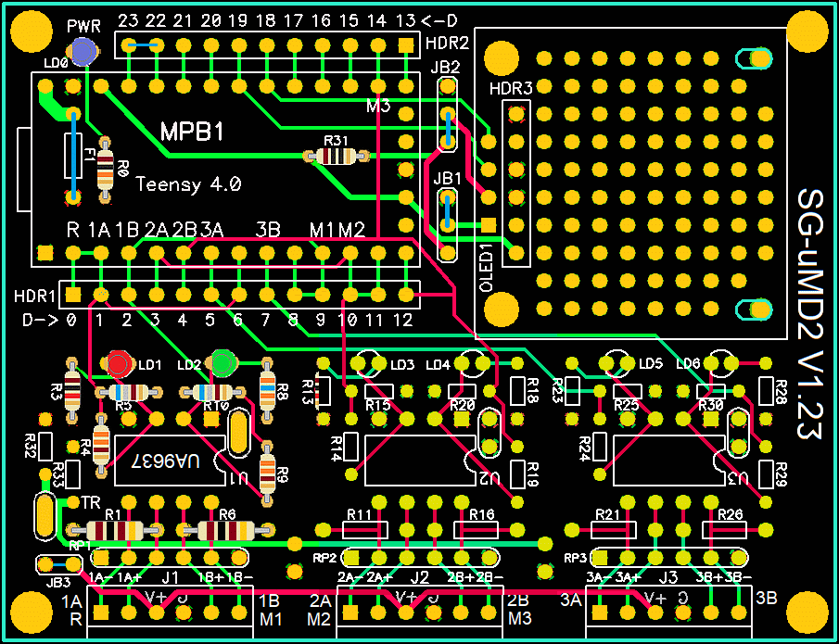Select the R8 vertical resistor

point(268,387)
